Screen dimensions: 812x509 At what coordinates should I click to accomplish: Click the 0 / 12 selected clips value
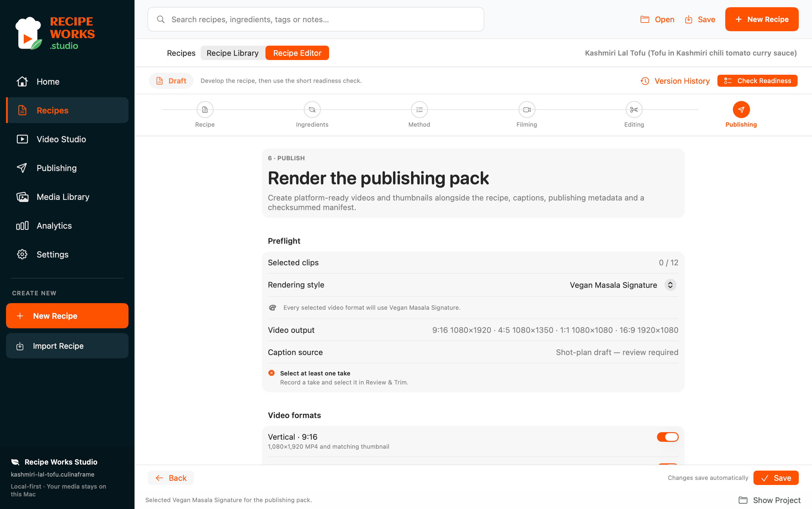pos(668,263)
